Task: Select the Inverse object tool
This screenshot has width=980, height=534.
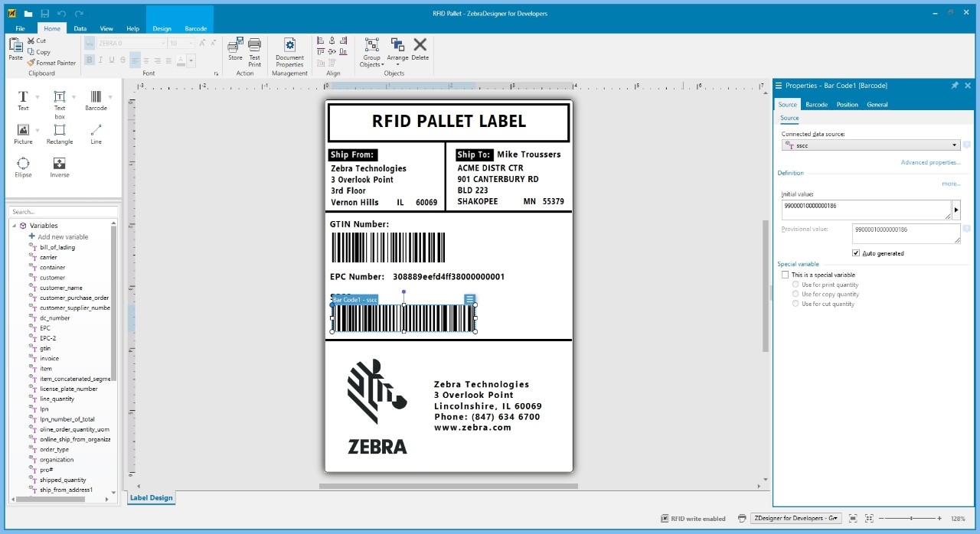Action: click(x=60, y=165)
